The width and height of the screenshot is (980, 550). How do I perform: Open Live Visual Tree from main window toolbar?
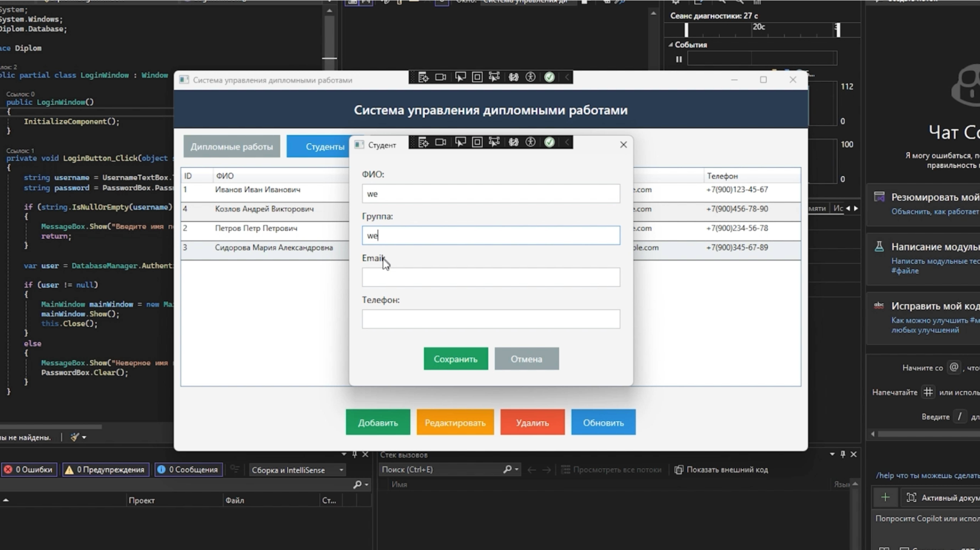[423, 77]
